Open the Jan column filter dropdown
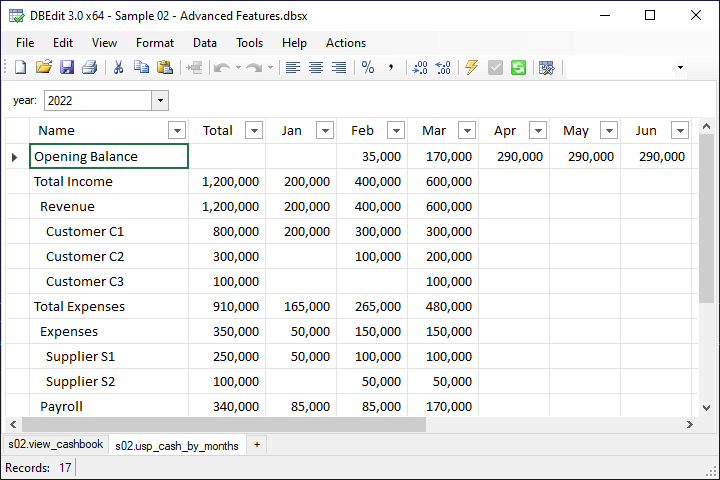Viewport: 720px width, 480px height. coord(325,130)
